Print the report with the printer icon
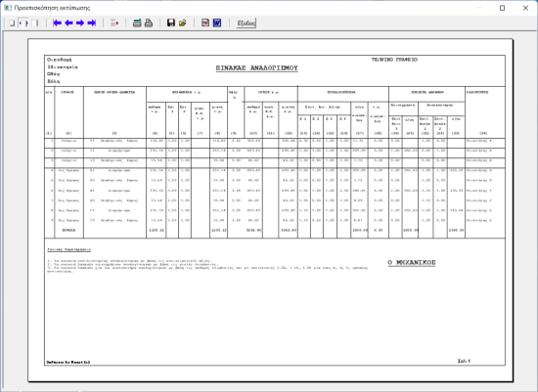538x392 pixels. pyautogui.click(x=149, y=23)
